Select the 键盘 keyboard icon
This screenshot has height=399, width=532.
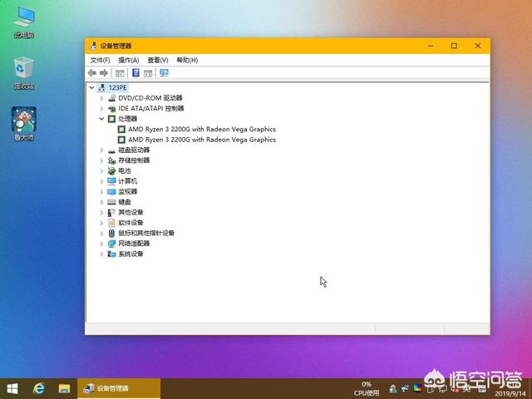111,202
